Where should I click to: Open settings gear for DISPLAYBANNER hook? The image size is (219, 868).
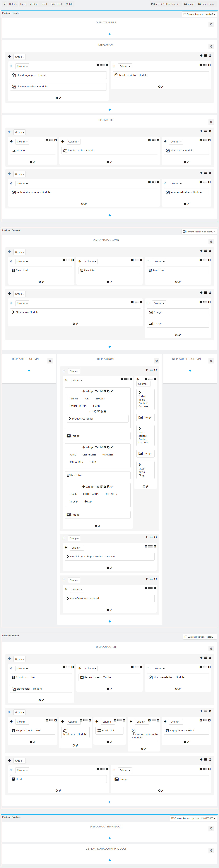pyautogui.click(x=211, y=24)
